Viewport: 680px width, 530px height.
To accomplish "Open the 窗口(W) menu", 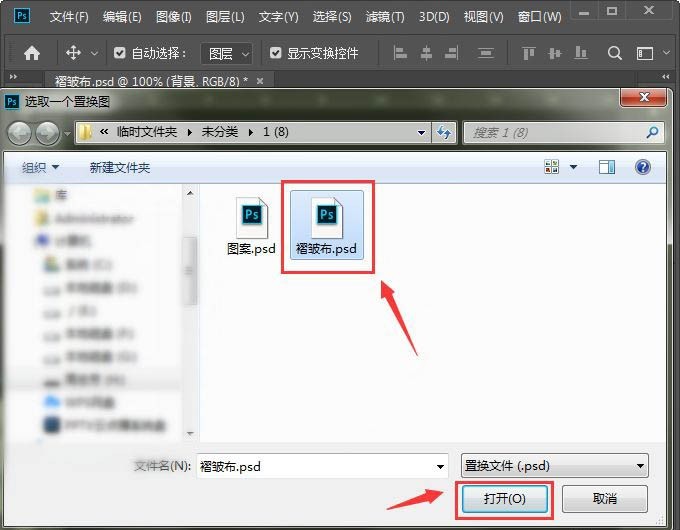I will (x=539, y=16).
